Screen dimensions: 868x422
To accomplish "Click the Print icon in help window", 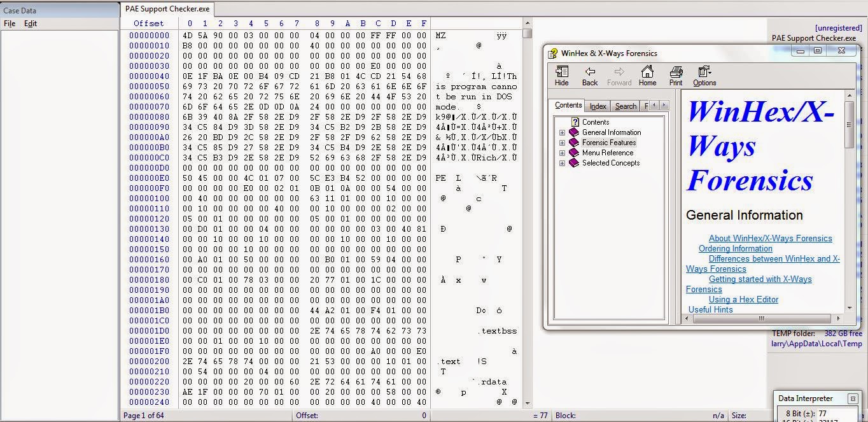I will (675, 72).
